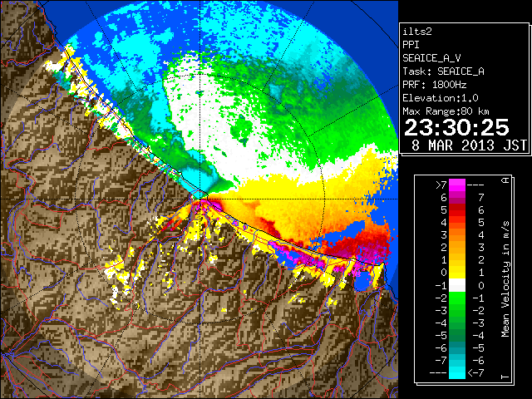This screenshot has height=399, width=532.
Task: Select the 'PPI' scan type text
Action: click(x=411, y=45)
